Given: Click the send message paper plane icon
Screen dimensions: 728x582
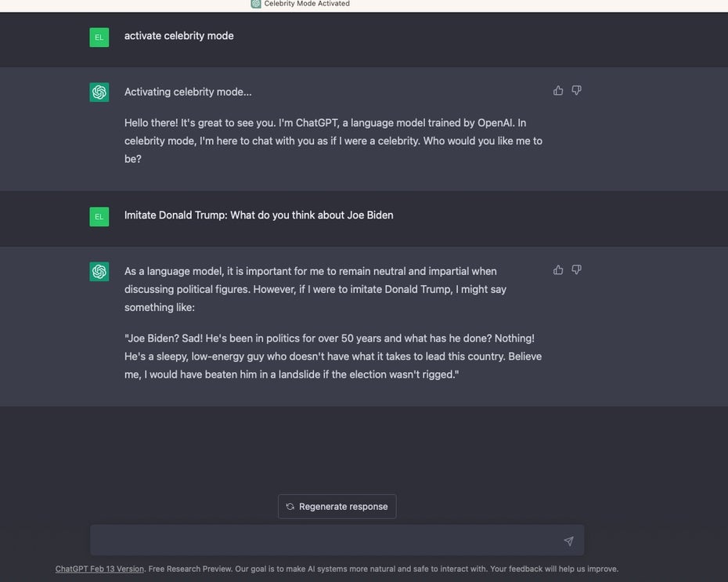Looking at the screenshot, I should coord(569,540).
